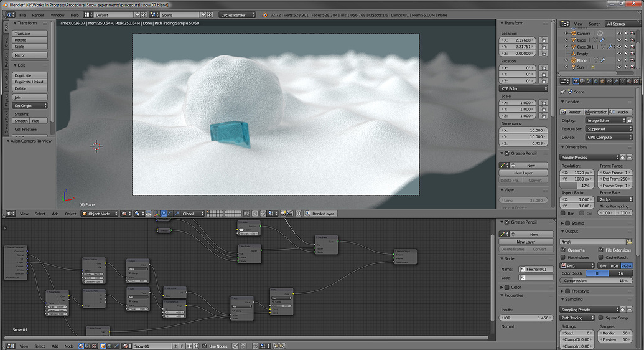644x350 pixels.
Task: Click the Animation render button
Action: (x=596, y=112)
